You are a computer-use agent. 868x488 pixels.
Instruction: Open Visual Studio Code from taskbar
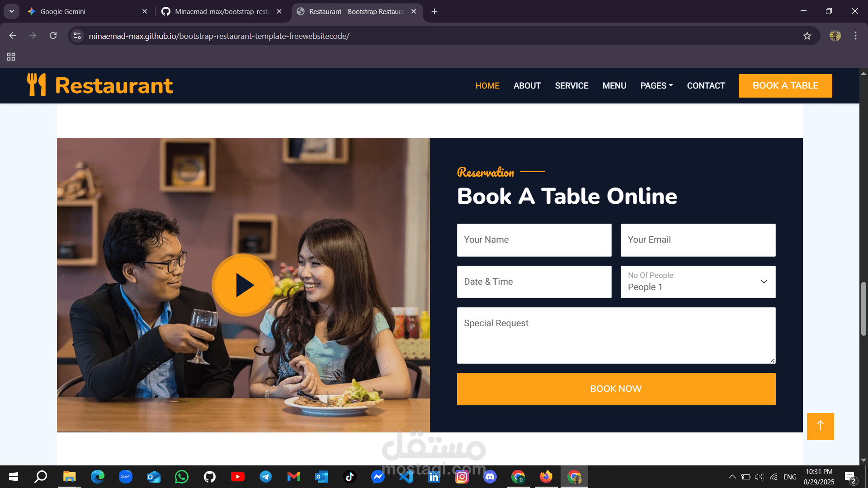(x=406, y=477)
